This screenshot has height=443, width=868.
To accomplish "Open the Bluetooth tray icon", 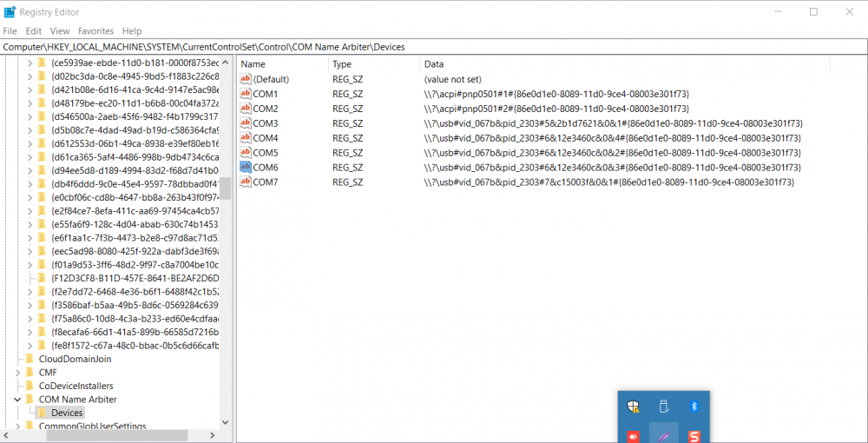I will 694,407.
